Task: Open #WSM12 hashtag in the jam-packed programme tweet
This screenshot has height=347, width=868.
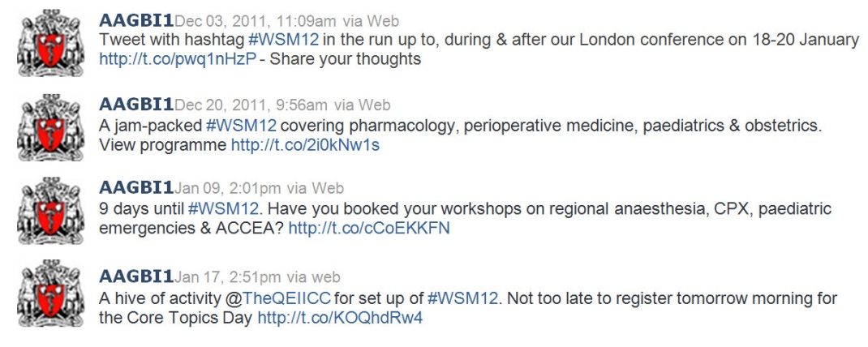Action: coord(241,126)
